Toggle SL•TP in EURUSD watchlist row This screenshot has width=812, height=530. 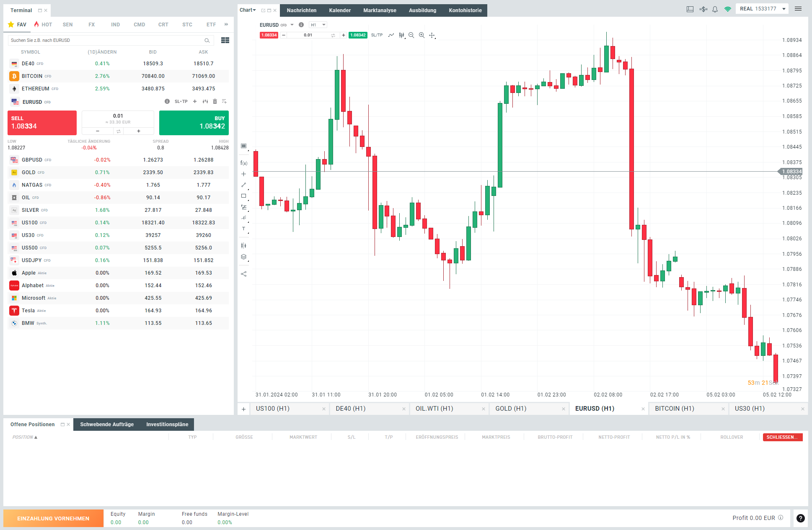tap(181, 102)
